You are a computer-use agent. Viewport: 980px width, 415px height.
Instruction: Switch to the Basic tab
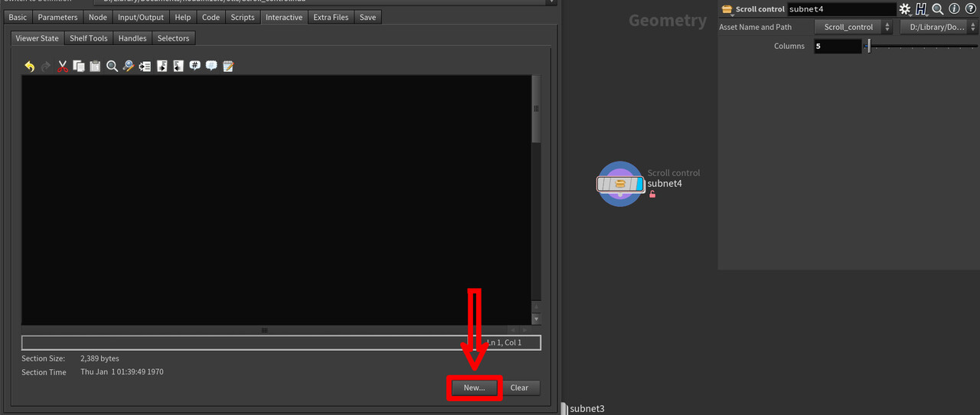[x=18, y=17]
